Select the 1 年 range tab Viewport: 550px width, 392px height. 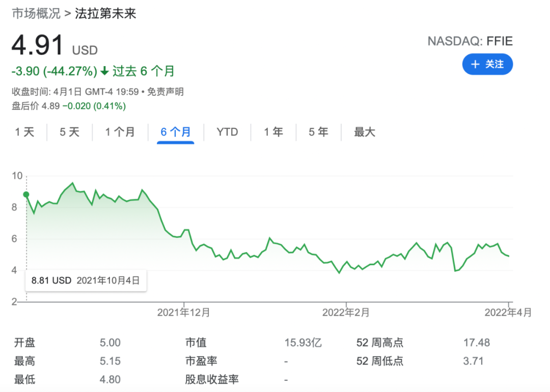pos(273,132)
